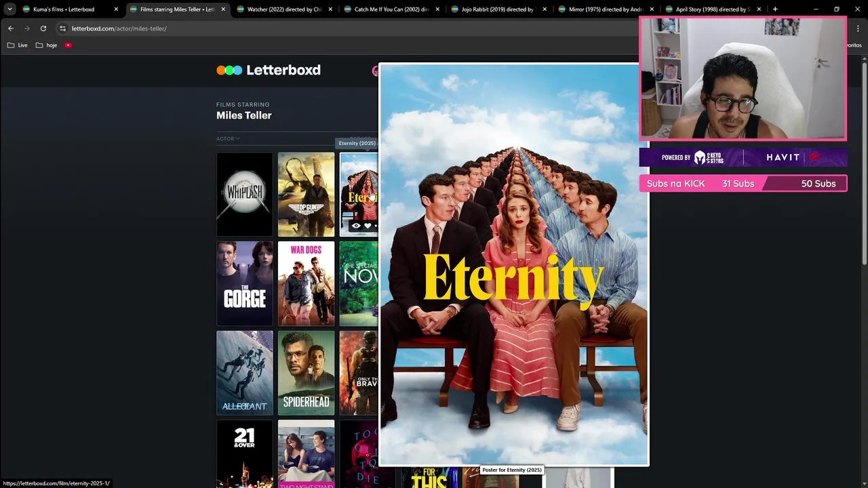The height and width of the screenshot is (488, 868).
Task: Open the Top Gun Maverick poster
Action: tap(306, 195)
